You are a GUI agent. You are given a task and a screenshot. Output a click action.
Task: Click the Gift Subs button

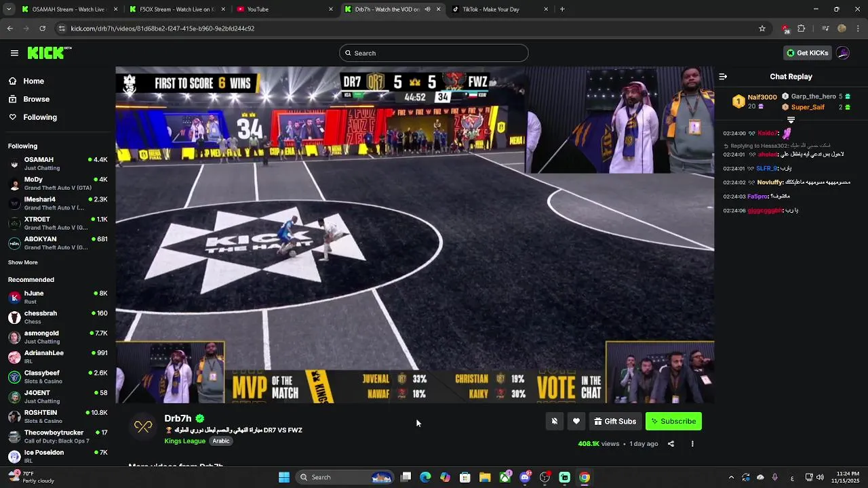click(x=615, y=422)
